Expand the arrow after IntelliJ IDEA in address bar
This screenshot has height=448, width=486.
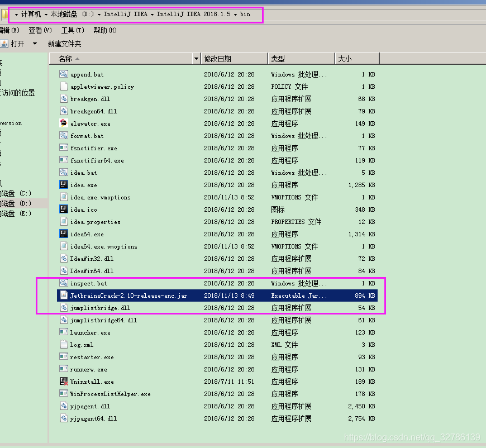click(152, 15)
